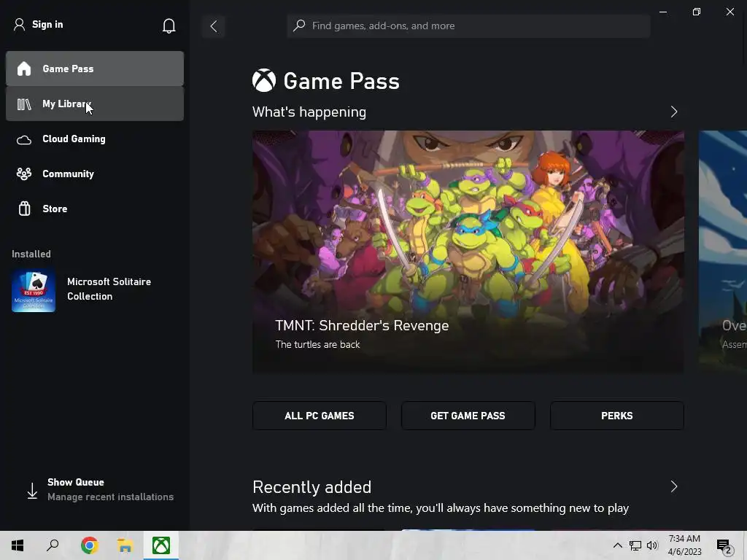747x560 pixels.
Task: Click The turtles are back subtitle
Action: click(318, 344)
